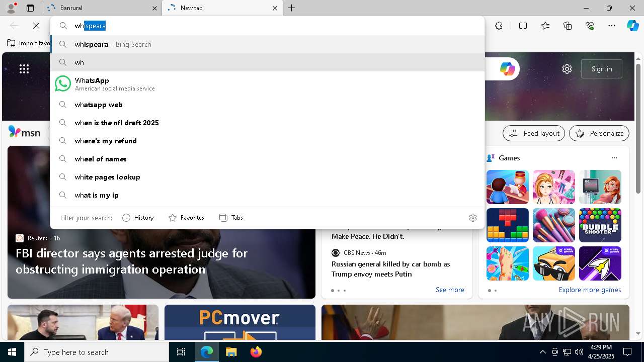Choose 'white pages lookup' suggestion
Screen dimensions: 644x362
(267, 177)
